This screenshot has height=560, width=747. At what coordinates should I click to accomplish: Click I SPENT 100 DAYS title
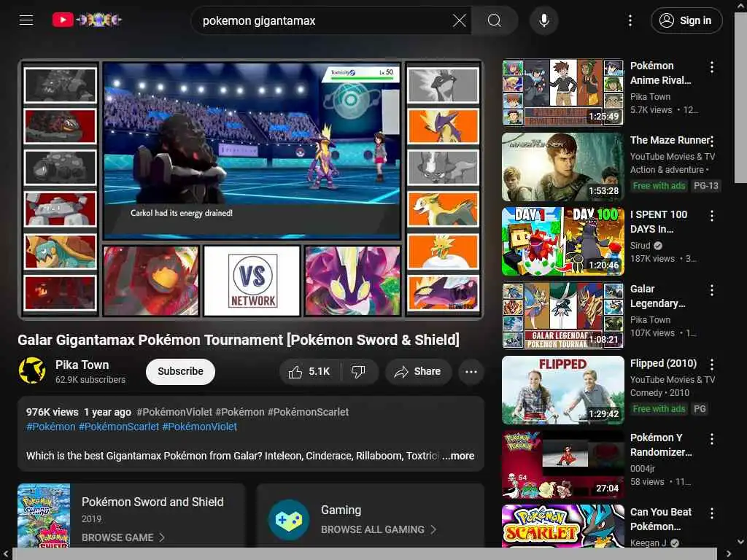(659, 222)
